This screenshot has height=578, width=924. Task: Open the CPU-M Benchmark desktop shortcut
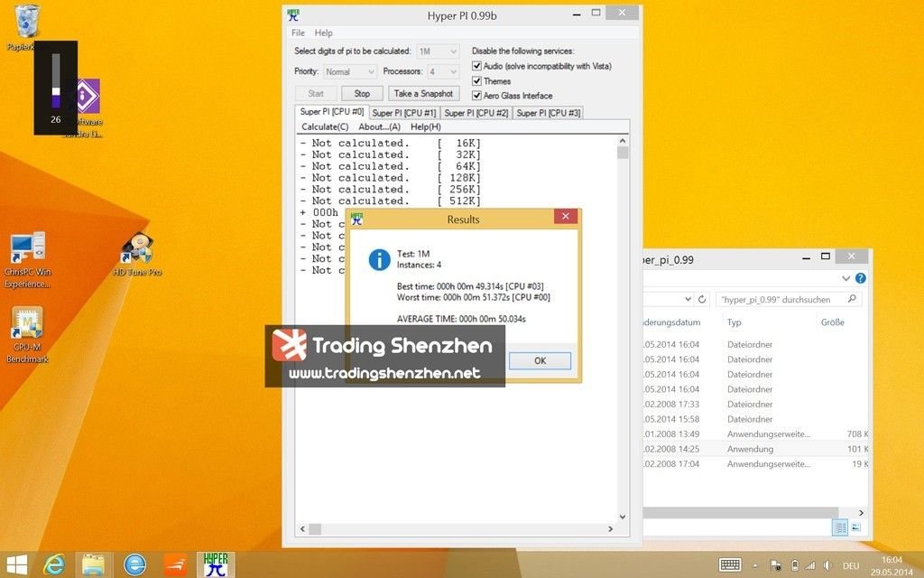[27, 334]
